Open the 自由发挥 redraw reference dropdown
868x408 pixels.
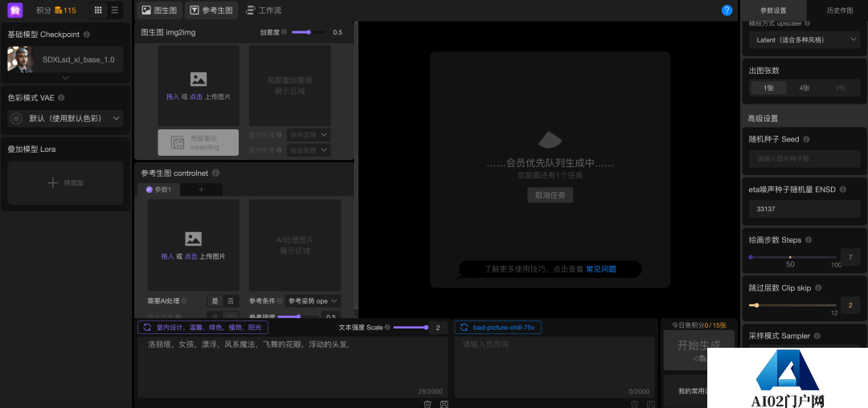309,150
